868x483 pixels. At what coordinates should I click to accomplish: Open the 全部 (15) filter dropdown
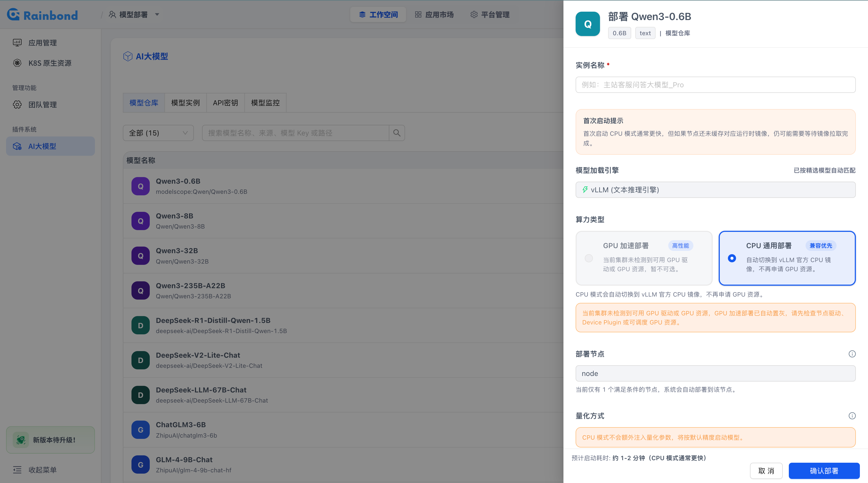coord(158,133)
